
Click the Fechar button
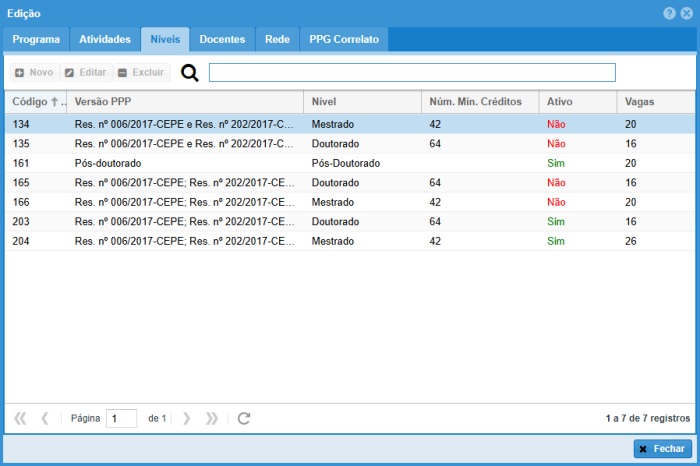662,449
